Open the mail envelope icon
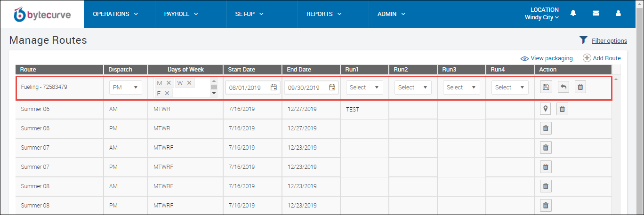 (596, 14)
